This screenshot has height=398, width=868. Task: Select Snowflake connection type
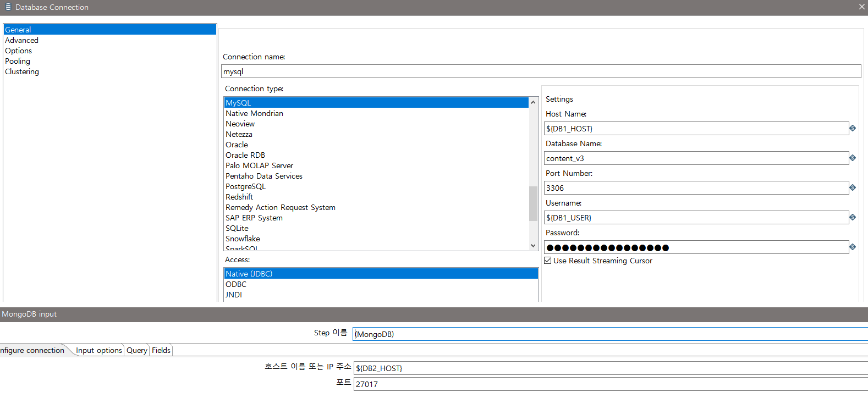(376, 239)
